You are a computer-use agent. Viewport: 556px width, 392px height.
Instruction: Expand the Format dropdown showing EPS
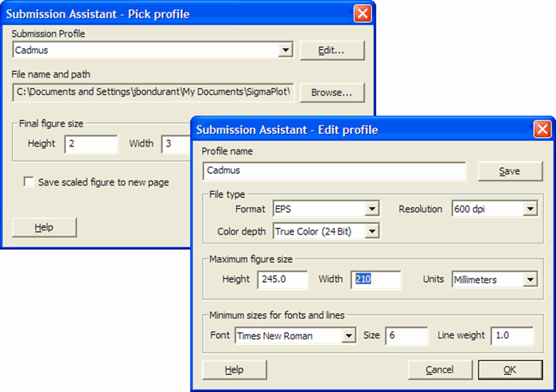(372, 209)
